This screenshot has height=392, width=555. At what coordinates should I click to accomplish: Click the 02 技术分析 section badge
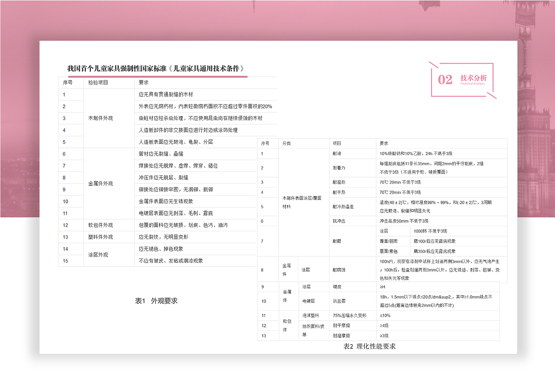[462, 79]
